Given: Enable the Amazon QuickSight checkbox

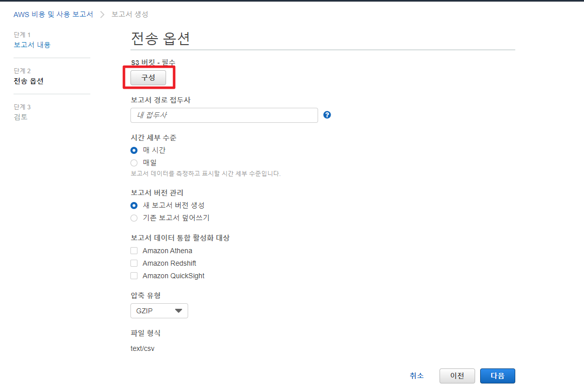Looking at the screenshot, I should [x=134, y=276].
